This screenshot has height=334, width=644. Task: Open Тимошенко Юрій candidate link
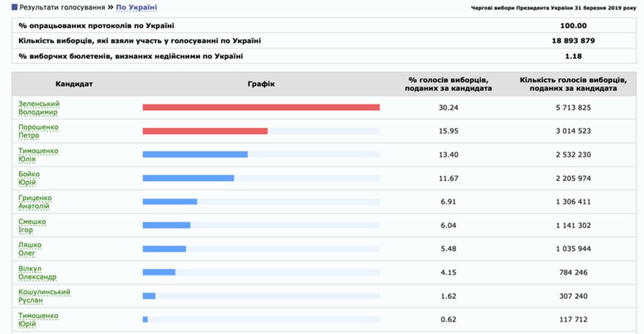(38, 320)
